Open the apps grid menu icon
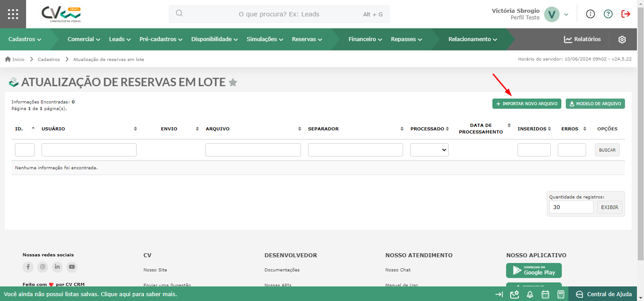 pos(13,14)
